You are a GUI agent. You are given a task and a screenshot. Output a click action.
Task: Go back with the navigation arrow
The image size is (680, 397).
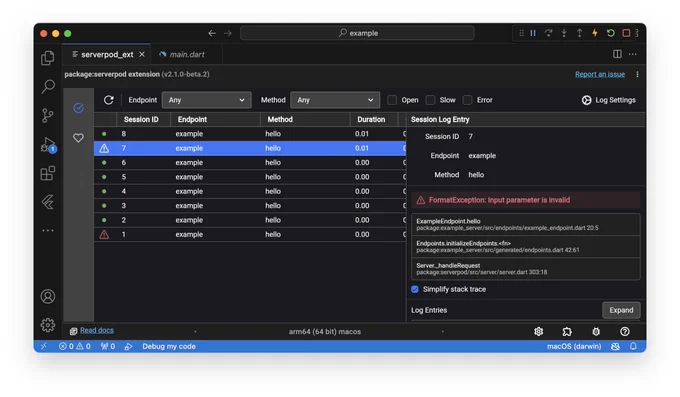coord(212,33)
